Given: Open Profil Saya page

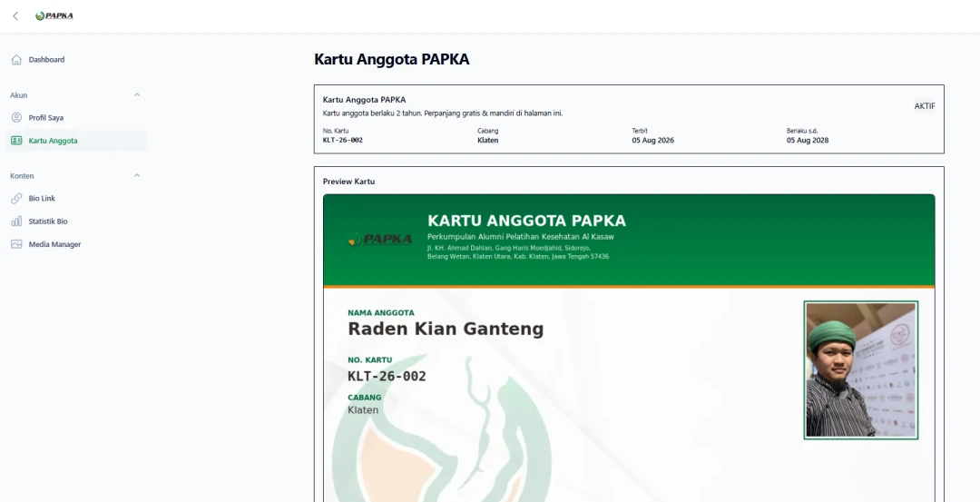Looking at the screenshot, I should pyautogui.click(x=76, y=117).
